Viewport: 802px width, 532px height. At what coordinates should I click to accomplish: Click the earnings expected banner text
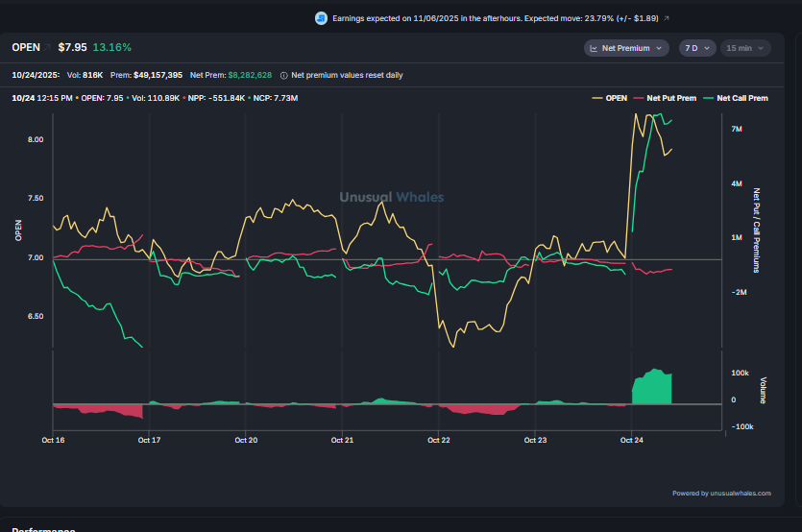click(x=495, y=18)
